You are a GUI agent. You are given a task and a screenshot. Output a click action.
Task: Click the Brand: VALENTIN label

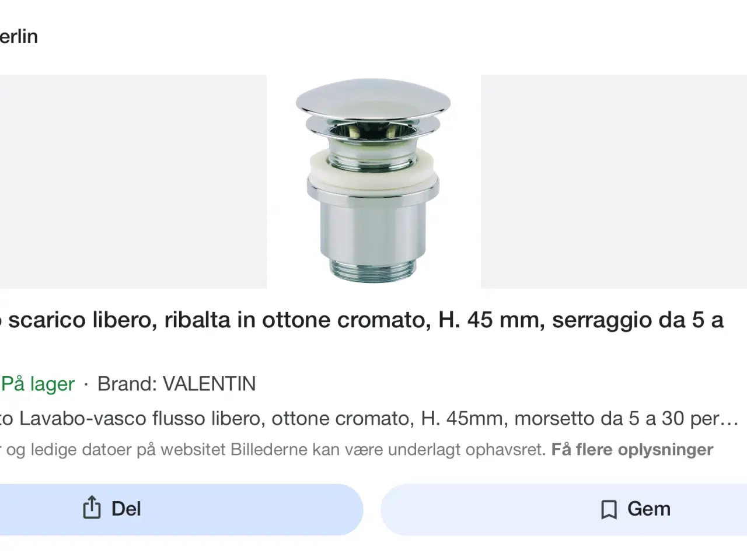[176, 384]
